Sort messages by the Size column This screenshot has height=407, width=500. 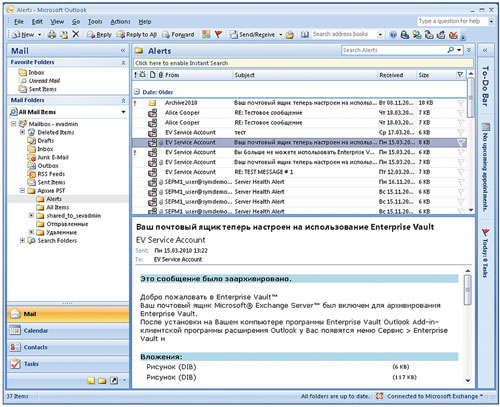tap(436, 75)
